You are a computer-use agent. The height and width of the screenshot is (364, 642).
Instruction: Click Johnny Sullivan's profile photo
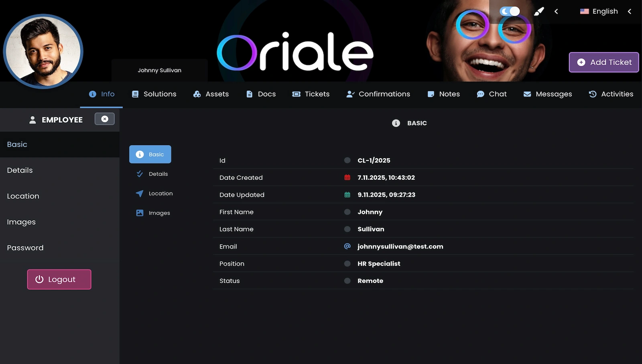click(43, 51)
